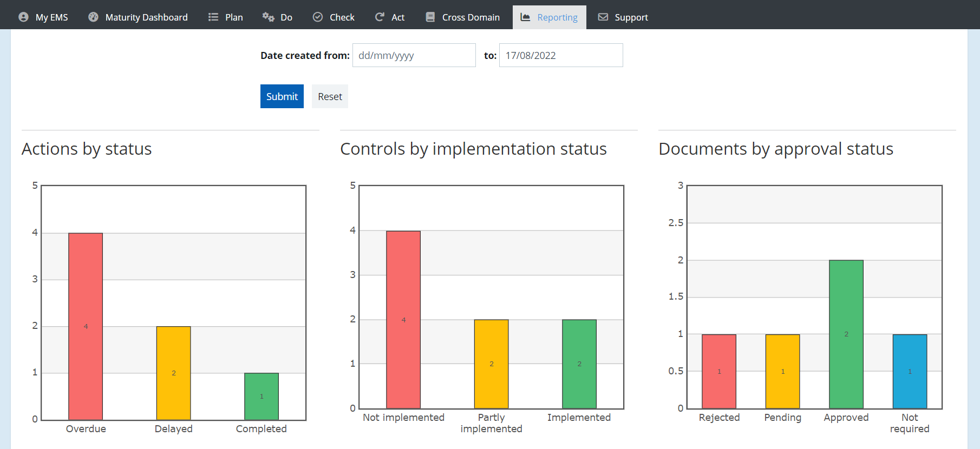Click the Act redo arrow icon
980x449 pixels.
[380, 17]
